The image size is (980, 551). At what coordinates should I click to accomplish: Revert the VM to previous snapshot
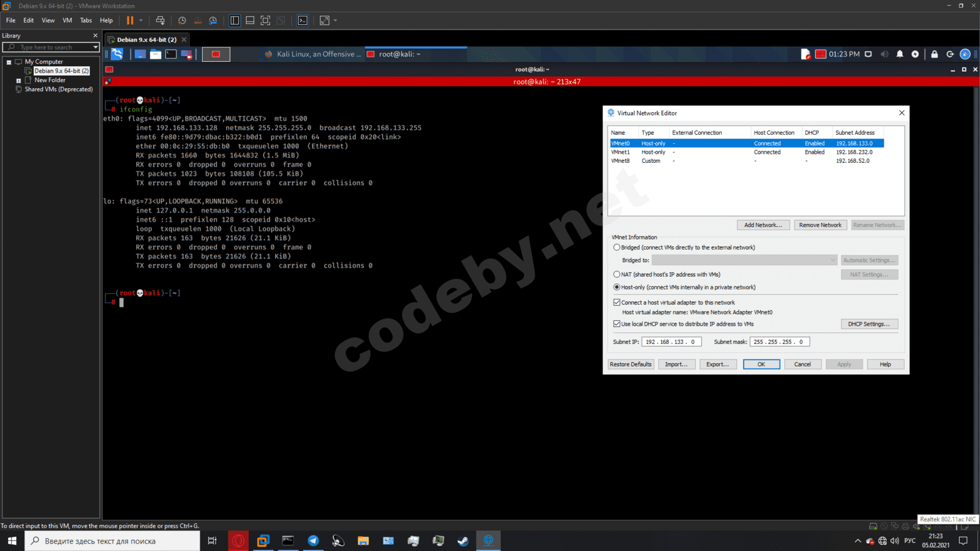197,20
